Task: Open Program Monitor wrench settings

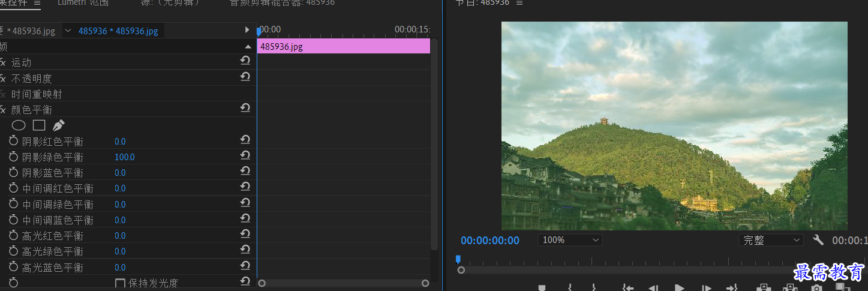Action: (818, 240)
